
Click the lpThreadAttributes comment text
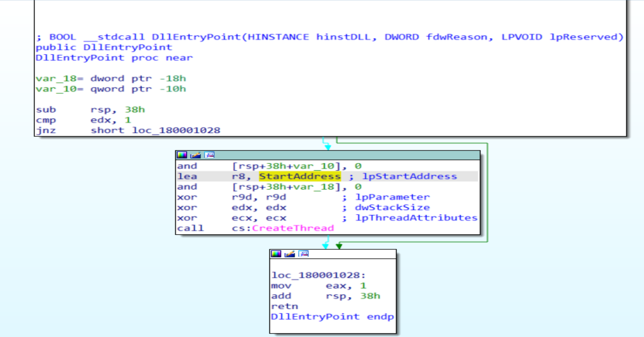416,218
